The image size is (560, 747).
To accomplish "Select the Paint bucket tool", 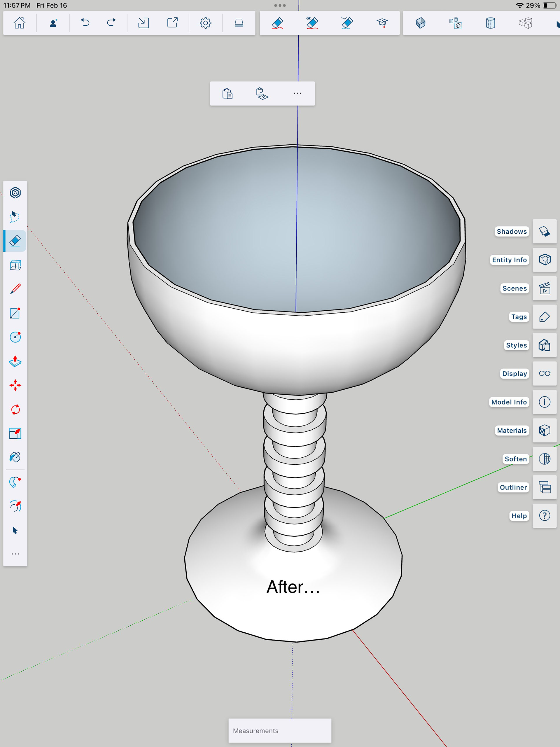I will click(15, 457).
